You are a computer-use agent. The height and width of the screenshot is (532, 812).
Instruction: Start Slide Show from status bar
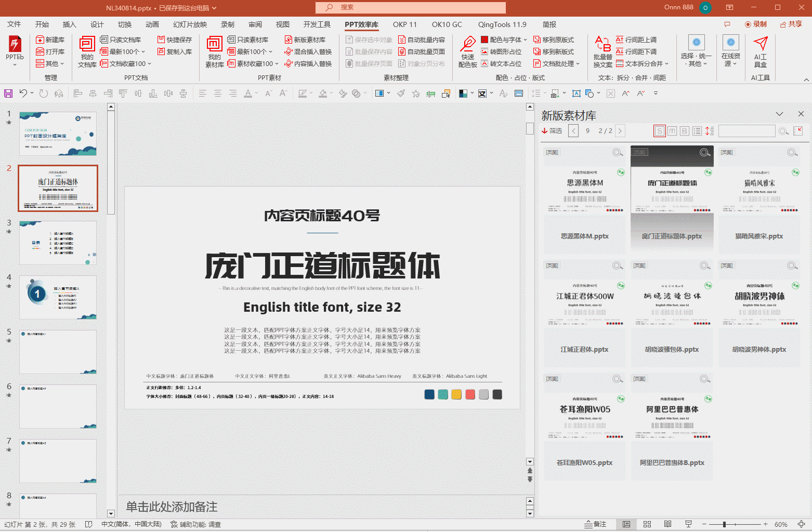click(688, 524)
